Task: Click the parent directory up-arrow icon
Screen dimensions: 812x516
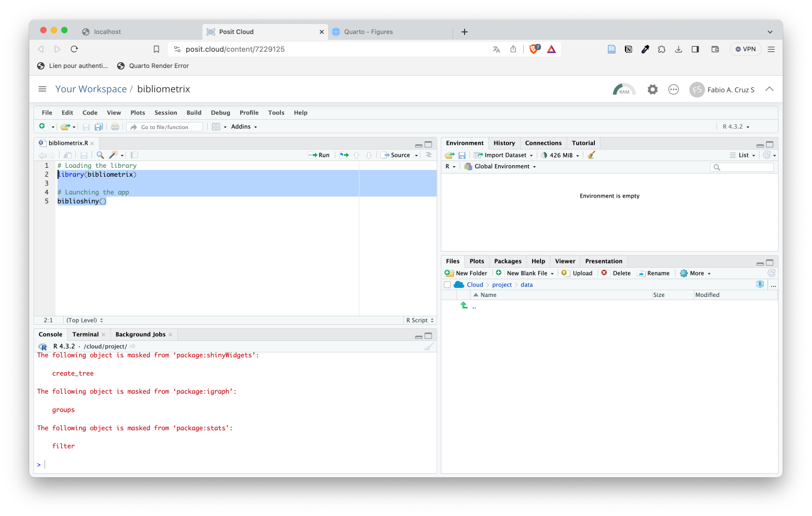Action: tap(464, 306)
